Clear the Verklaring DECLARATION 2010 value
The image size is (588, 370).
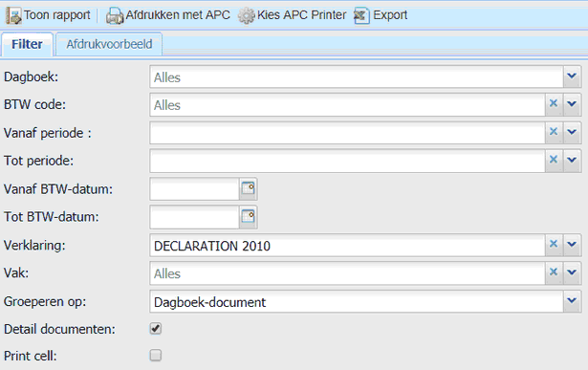pyautogui.click(x=554, y=244)
